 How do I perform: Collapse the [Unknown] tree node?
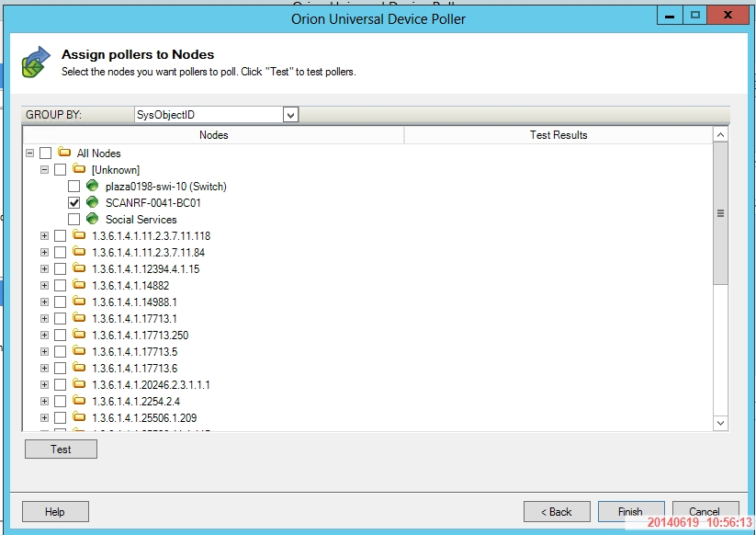click(44, 169)
